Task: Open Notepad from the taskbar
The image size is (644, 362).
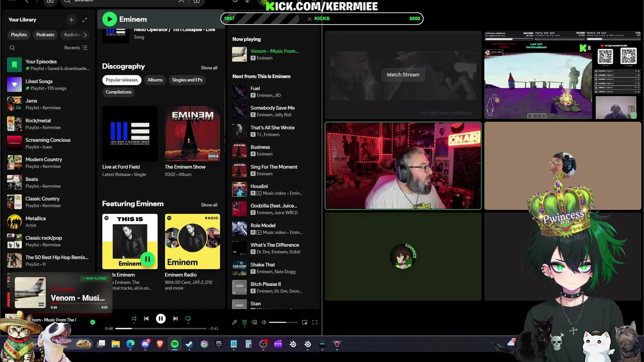Action: pyautogui.click(x=233, y=344)
